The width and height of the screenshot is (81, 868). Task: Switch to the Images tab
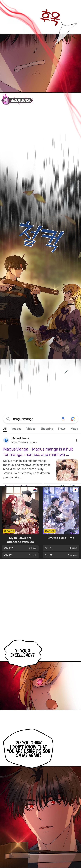[16, 429]
